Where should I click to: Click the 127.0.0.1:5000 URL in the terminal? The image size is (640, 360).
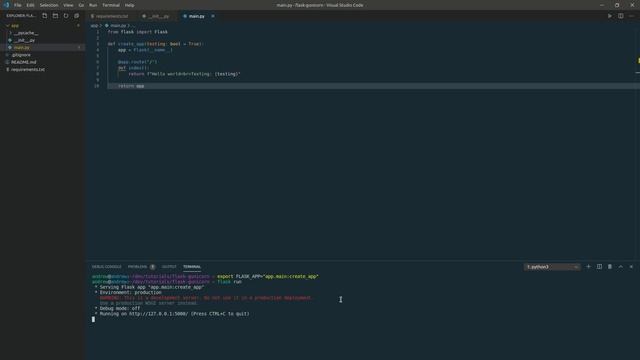pyautogui.click(x=159, y=314)
